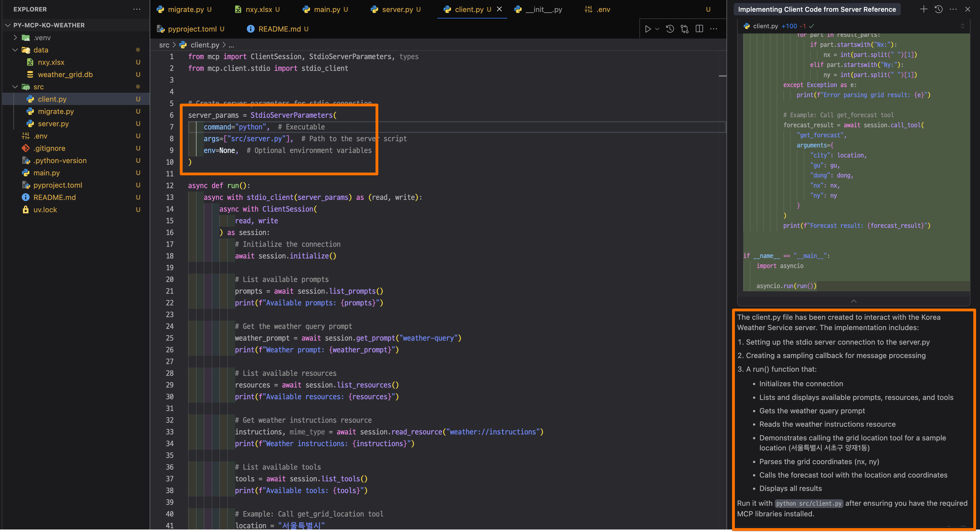Close the client.py tab
Image resolution: width=980 pixels, height=532 pixels.
(x=499, y=9)
